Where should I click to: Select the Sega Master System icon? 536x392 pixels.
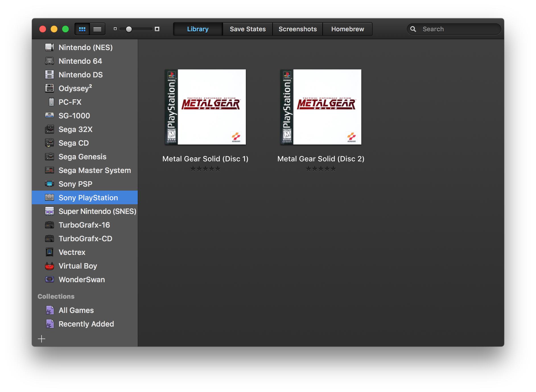50,170
